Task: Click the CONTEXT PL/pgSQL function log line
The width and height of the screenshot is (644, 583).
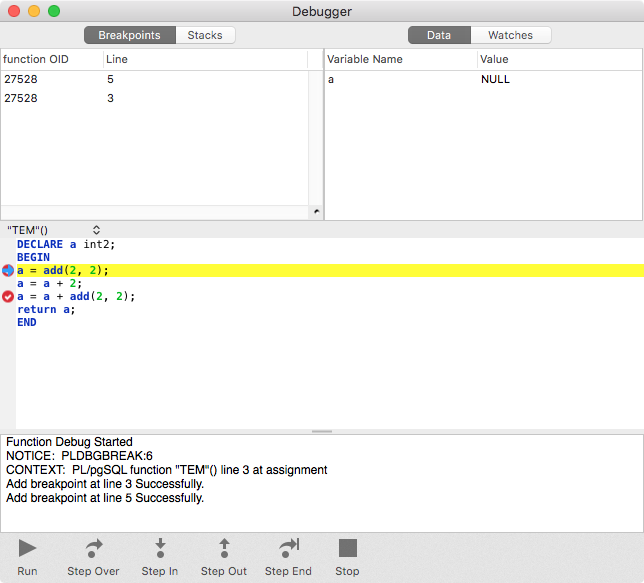Action: pos(166,470)
